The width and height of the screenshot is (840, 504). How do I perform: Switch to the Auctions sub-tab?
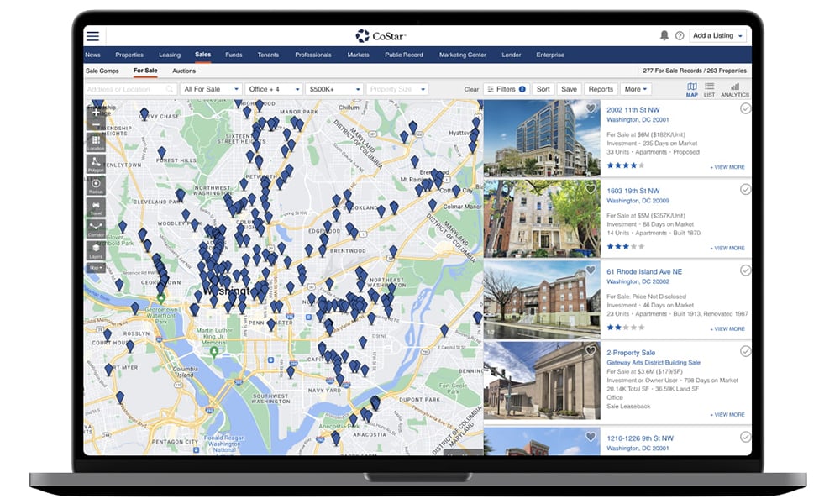184,71
